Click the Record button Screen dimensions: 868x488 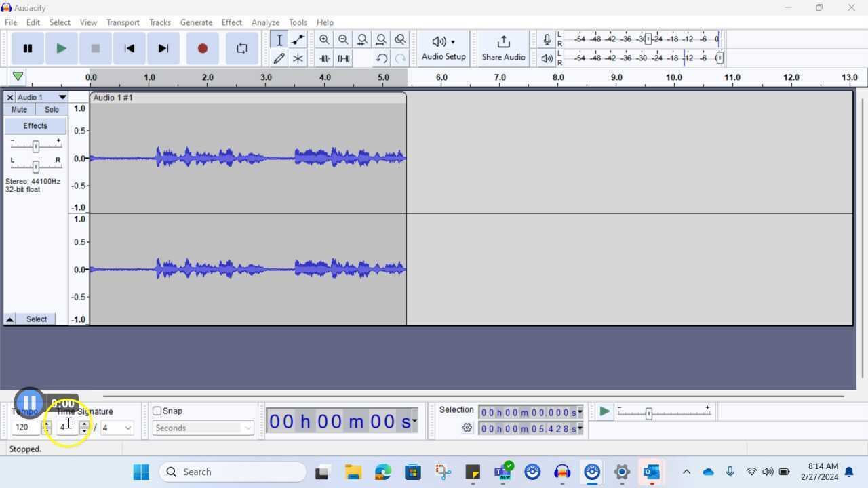coord(202,48)
